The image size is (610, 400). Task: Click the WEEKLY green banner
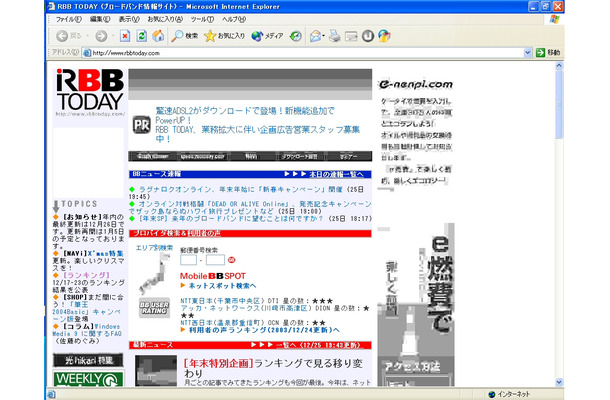point(88,379)
